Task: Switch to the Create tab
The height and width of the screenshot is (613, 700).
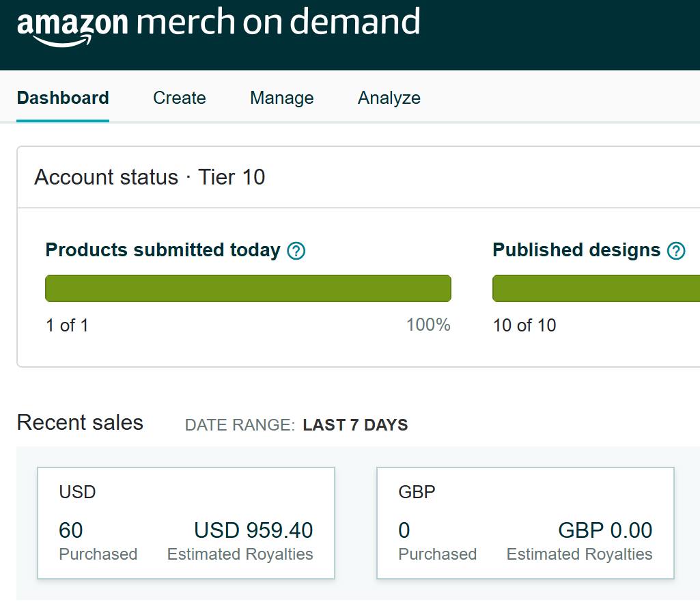Action: (179, 98)
